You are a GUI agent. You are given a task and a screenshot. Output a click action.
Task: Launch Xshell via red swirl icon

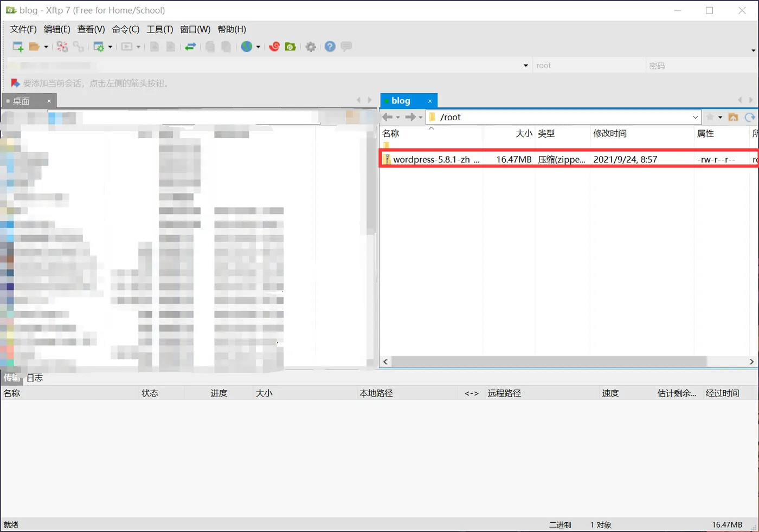[x=274, y=47]
